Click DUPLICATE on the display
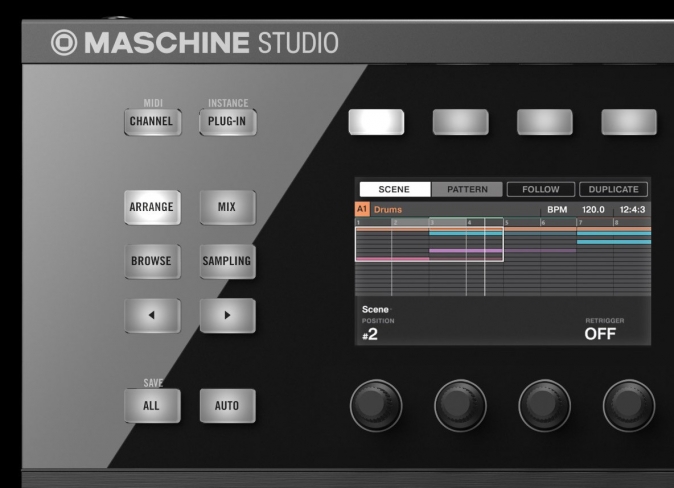The width and height of the screenshot is (674, 488). point(613,189)
